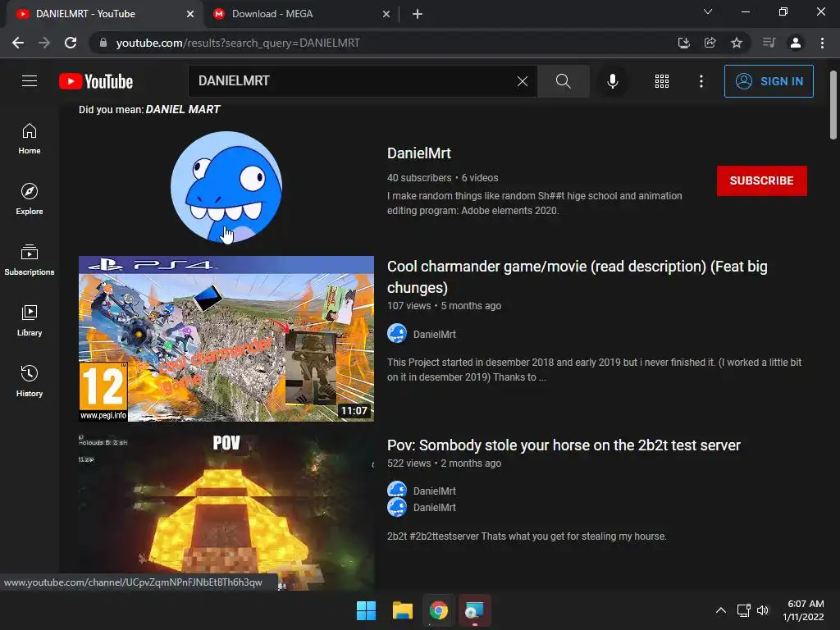Open Cool charmander game/movie video title
Viewport: 840px width, 630px height.
tap(577, 276)
